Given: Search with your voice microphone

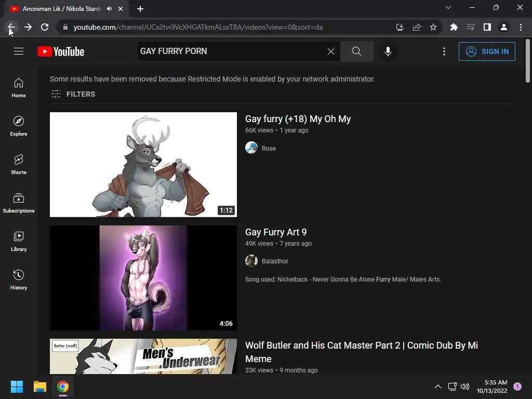Looking at the screenshot, I should [x=388, y=51].
